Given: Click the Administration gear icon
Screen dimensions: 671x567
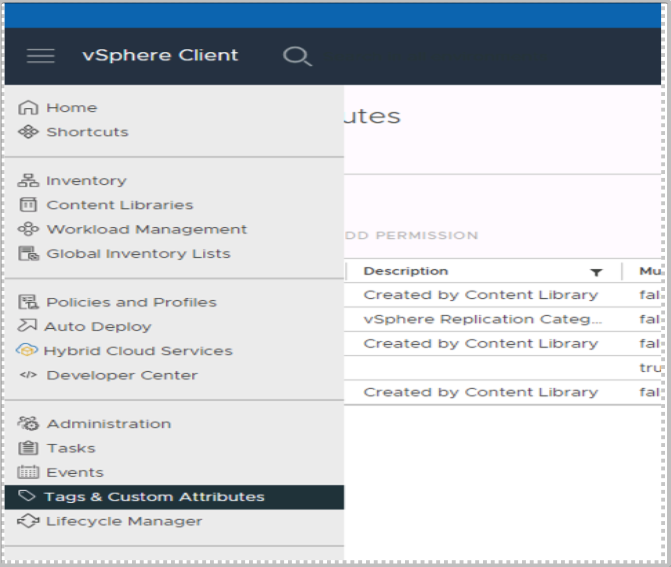Looking at the screenshot, I should tap(28, 424).
